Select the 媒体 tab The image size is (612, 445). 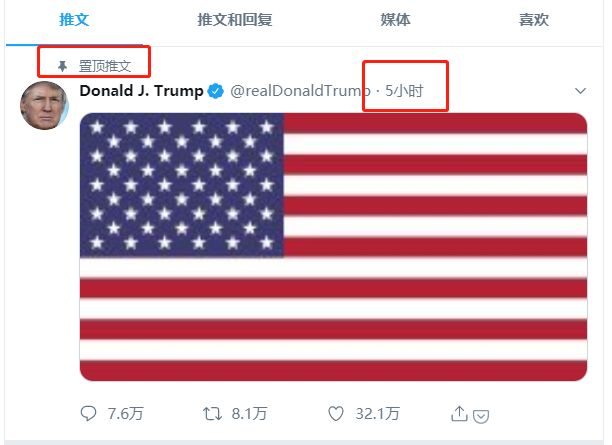[395, 20]
